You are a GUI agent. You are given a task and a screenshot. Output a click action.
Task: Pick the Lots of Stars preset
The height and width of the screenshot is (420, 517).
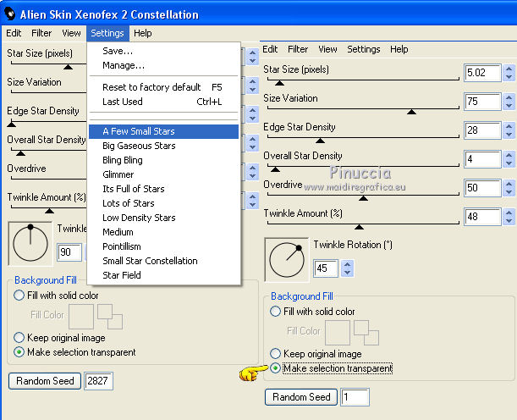click(x=163, y=203)
